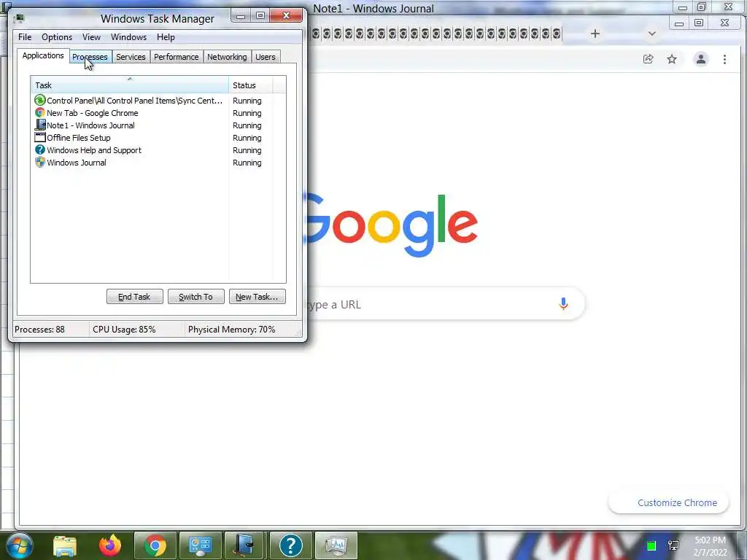Click the network tray icon
747x560 pixels.
673,545
